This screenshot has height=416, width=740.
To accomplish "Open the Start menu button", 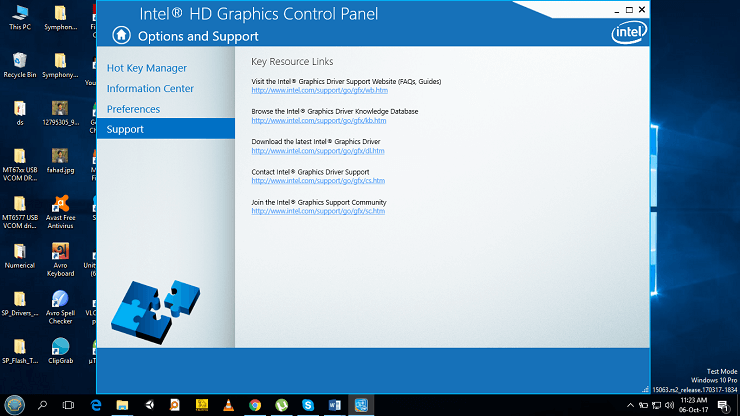I will coord(15,405).
